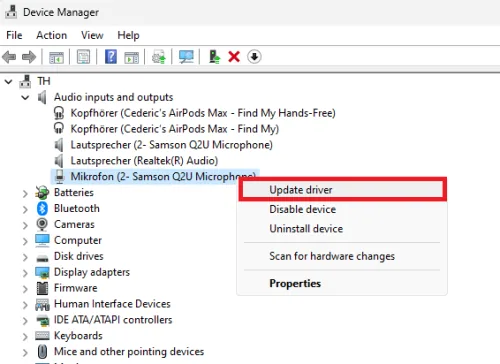Expand Human Interface Devices chevron
500x364 pixels.
[25, 305]
